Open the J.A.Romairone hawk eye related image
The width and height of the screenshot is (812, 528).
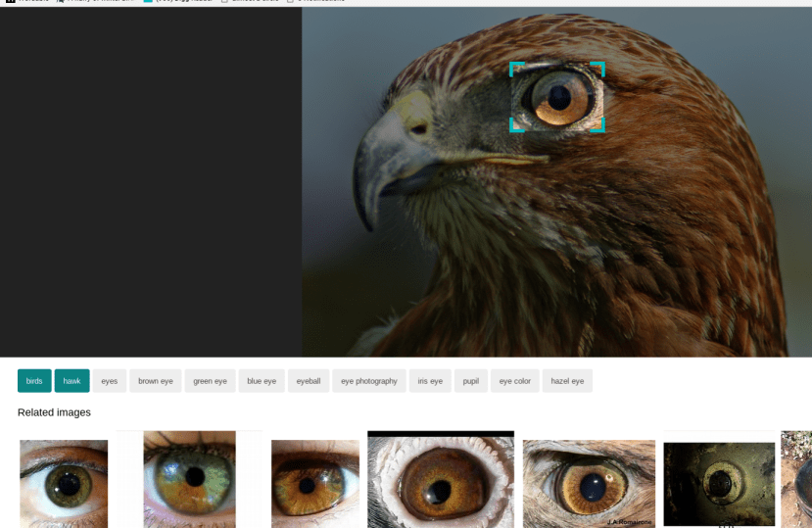click(589, 484)
